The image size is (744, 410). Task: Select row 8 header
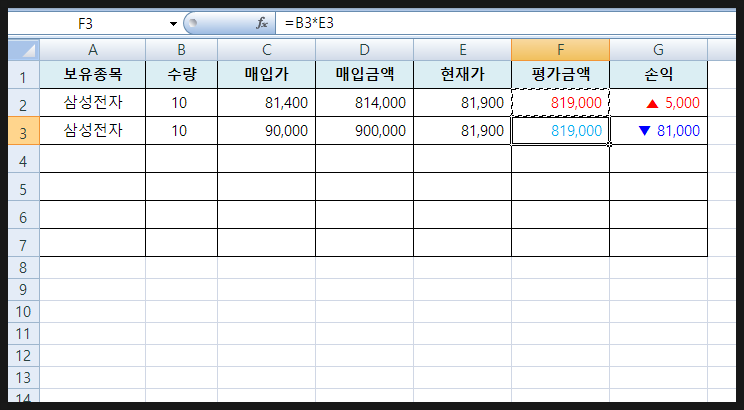tap(24, 268)
